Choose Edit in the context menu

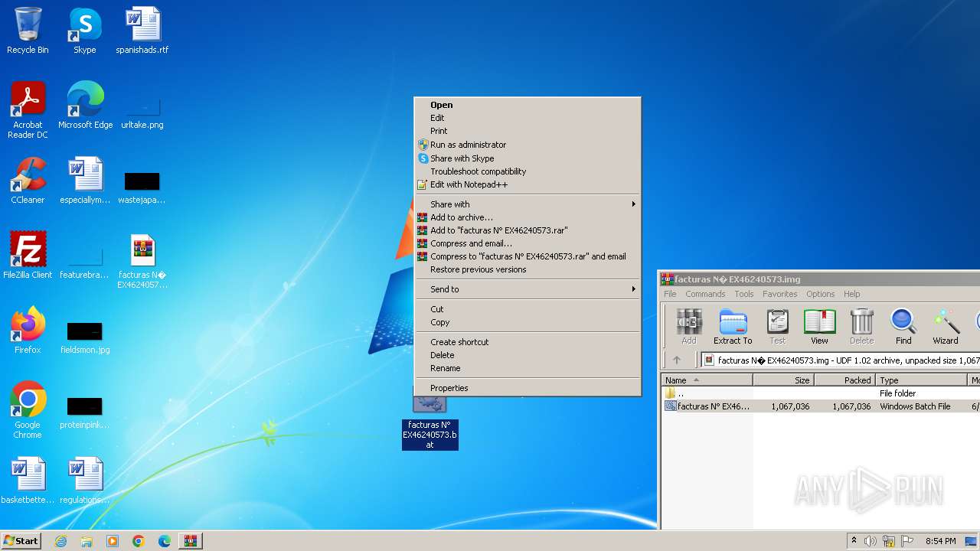point(528,118)
